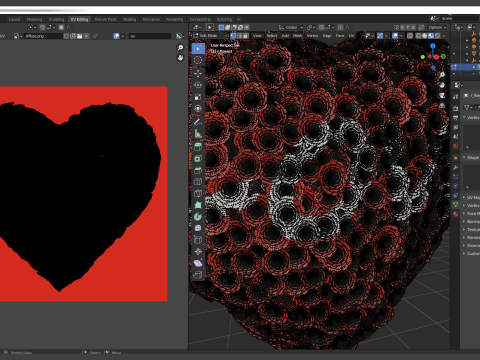This screenshot has width=480, height=360.
Task: Enable vertex select mode
Action: tap(233, 36)
